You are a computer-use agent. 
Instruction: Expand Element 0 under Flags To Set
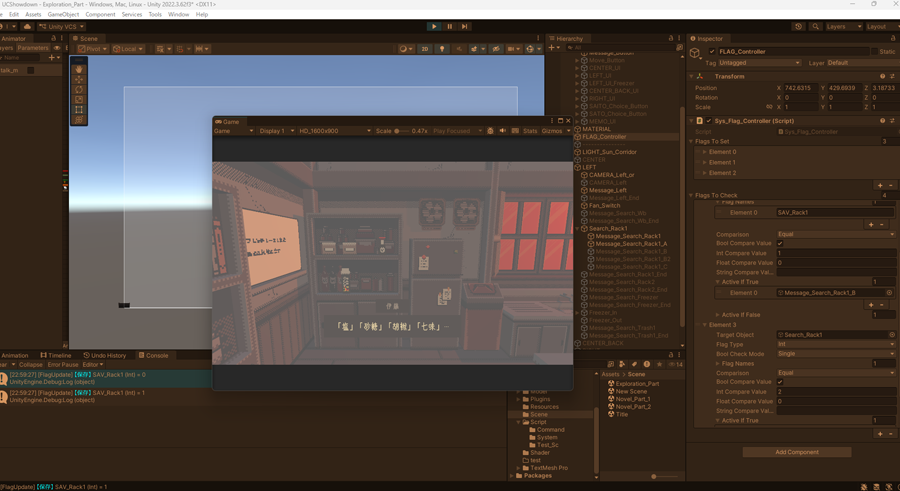[704, 152]
